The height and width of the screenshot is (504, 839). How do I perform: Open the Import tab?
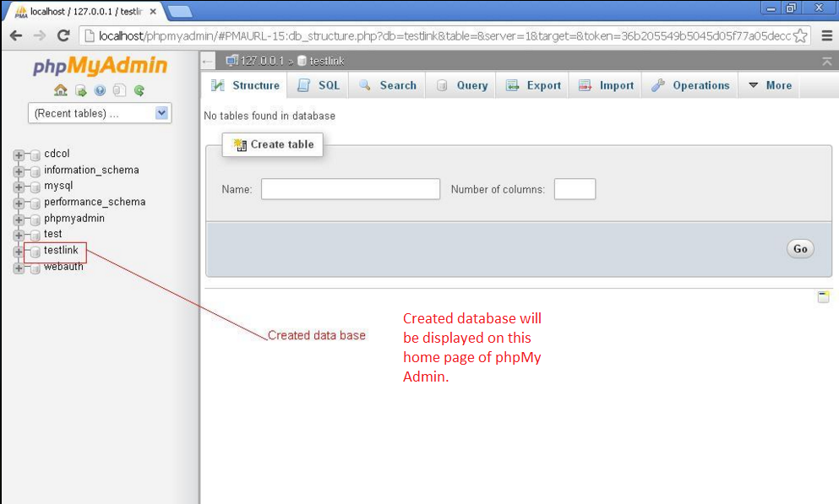pos(605,85)
